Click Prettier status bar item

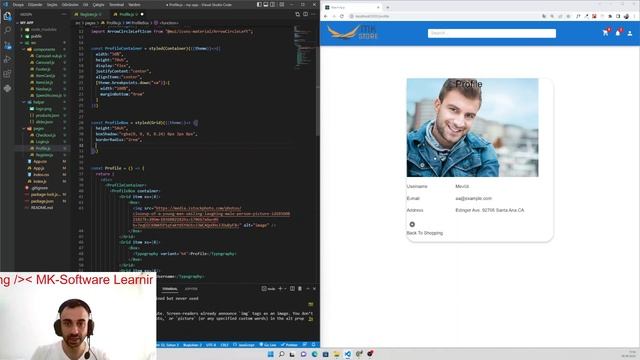coord(289,345)
